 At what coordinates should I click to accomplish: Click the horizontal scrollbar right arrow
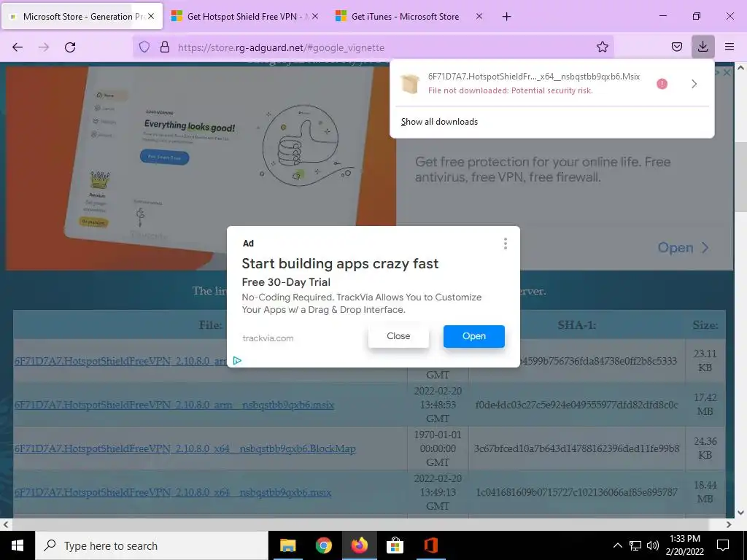coord(729,524)
